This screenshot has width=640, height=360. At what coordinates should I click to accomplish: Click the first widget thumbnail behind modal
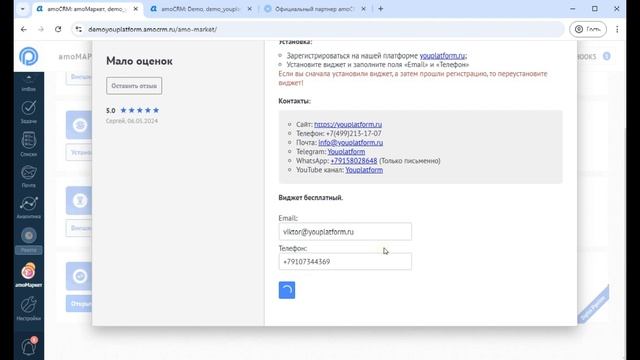click(79, 125)
